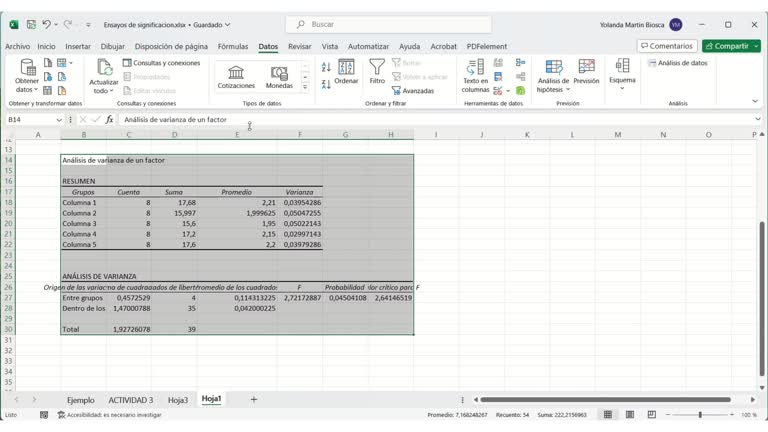Click Quitar duplicados icon
768x432 pixels.
[x=498, y=76]
